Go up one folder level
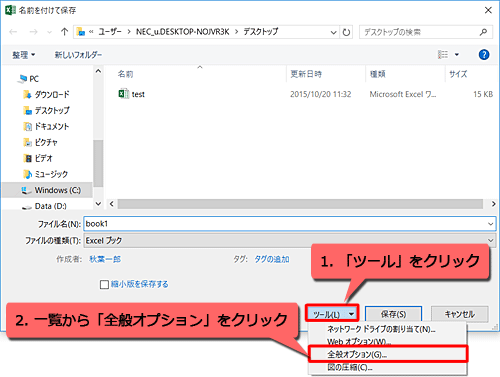This screenshot has width=500, height=377. (64, 32)
